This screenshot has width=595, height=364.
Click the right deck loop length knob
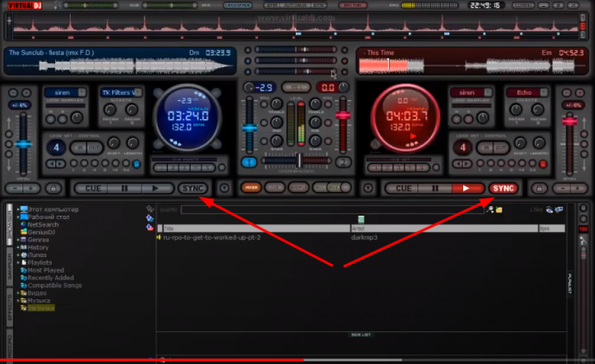pos(538,142)
